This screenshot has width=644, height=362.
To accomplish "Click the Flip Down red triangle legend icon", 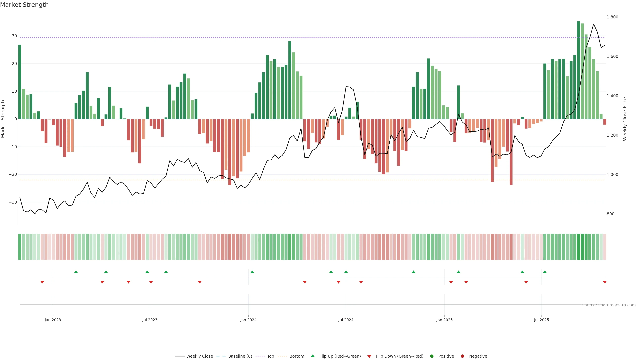I will coord(369,356).
